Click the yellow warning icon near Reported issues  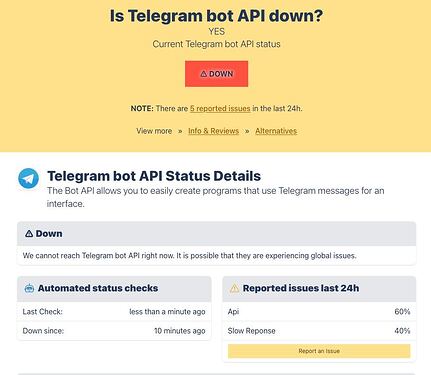234,288
